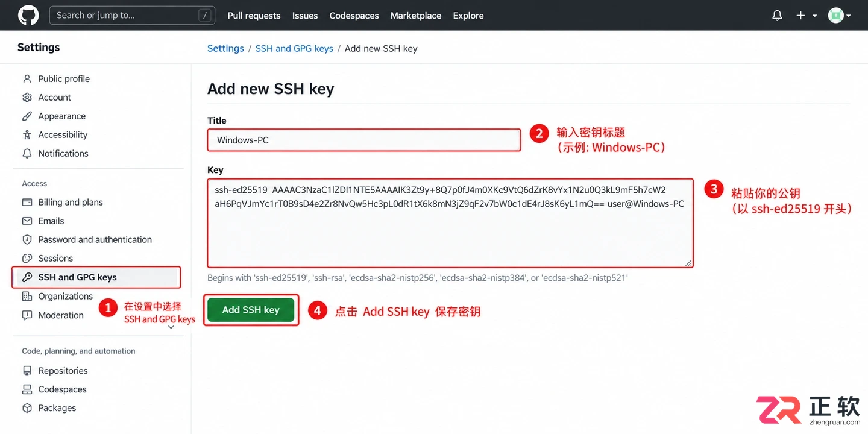This screenshot has width=868, height=434.
Task: Open Pull requests in top navigation
Action: [x=254, y=16]
